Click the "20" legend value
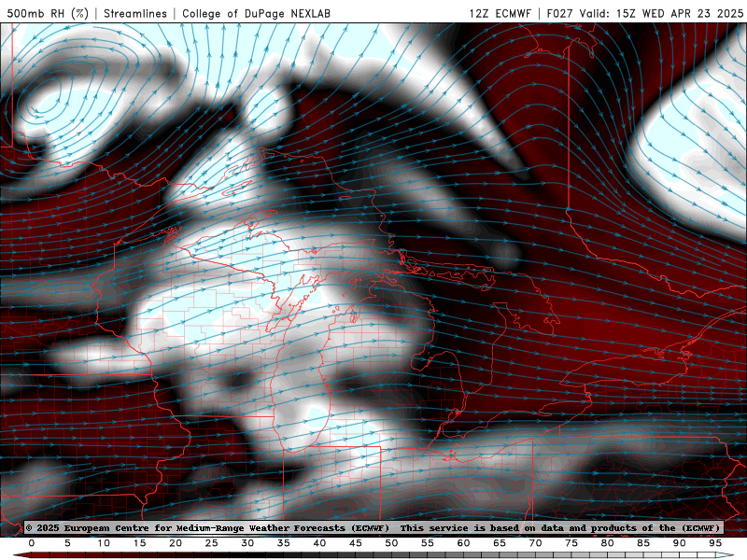The image size is (747, 560). pos(176,543)
